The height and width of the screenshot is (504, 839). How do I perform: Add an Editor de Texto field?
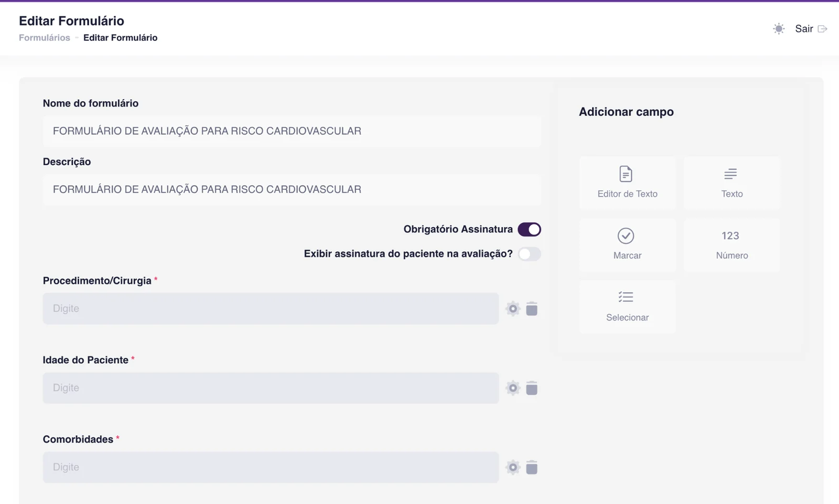pos(627,183)
